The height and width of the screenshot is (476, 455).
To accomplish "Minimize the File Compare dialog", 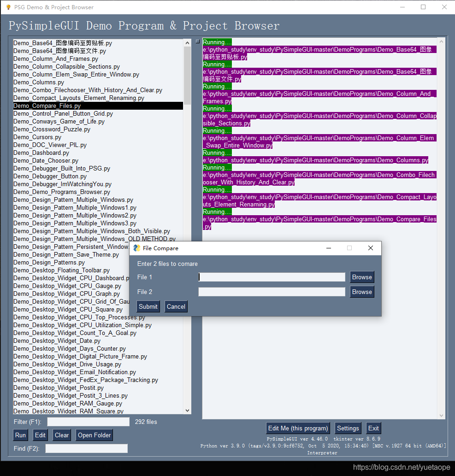I will (329, 248).
